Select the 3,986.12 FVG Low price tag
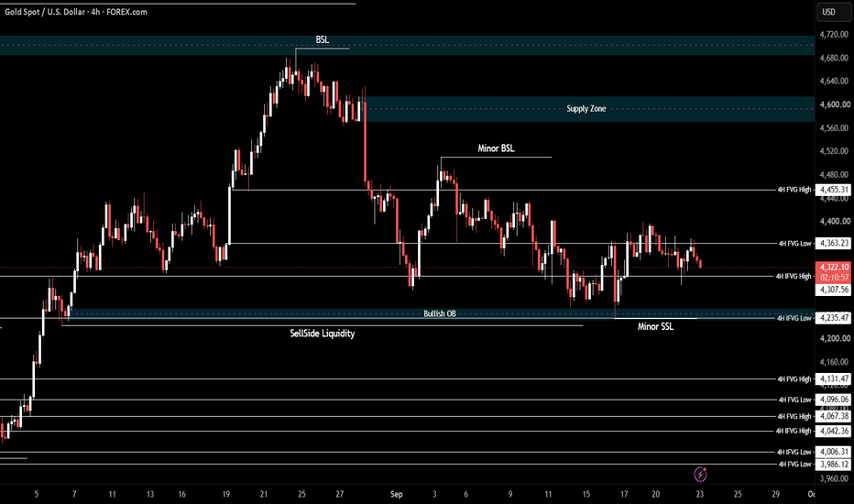 pos(835,465)
